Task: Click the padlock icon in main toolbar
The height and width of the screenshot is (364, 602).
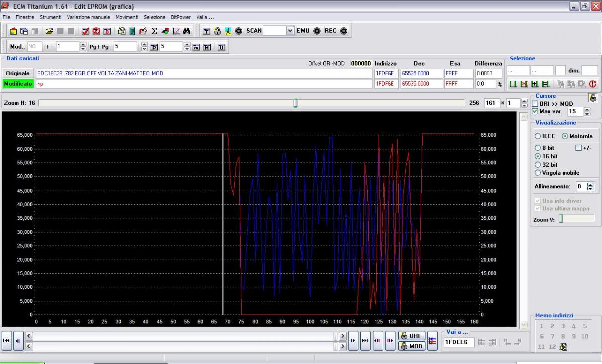Action: [217, 31]
